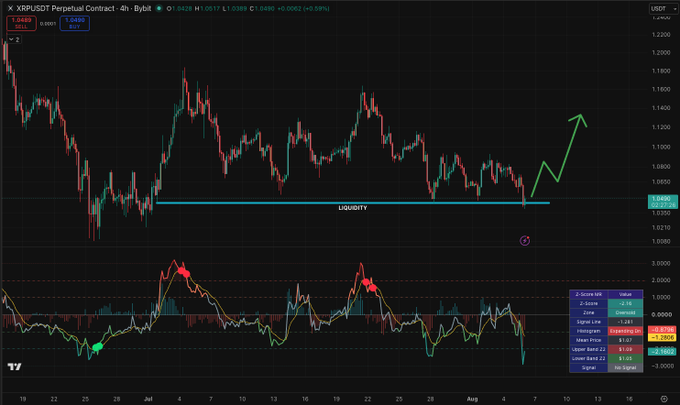This screenshot has height=405, width=680.
Task: Click the close price value C1.0490
Action: pos(262,9)
